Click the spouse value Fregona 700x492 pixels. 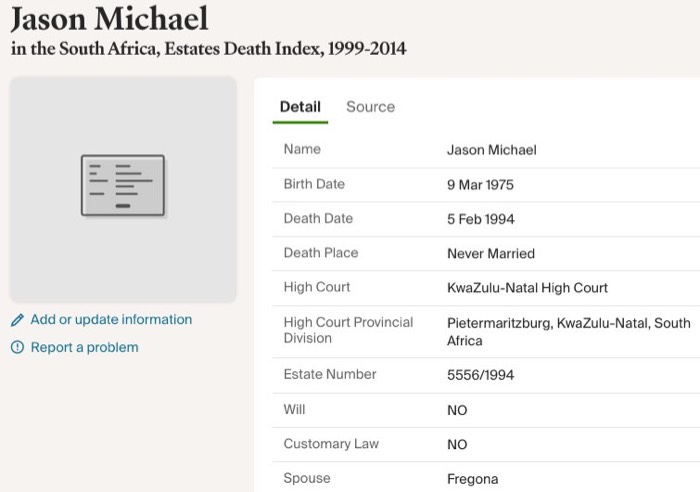pyautogui.click(x=472, y=479)
